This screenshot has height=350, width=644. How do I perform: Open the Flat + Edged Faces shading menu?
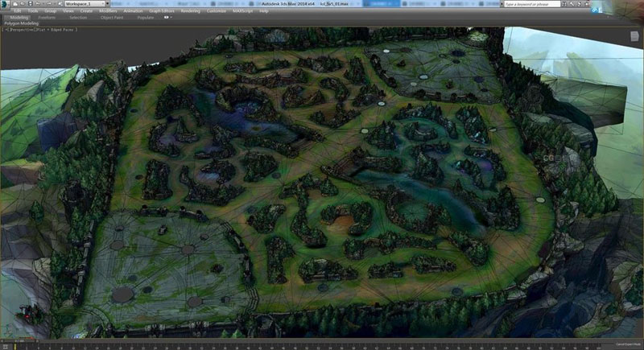tap(56, 30)
